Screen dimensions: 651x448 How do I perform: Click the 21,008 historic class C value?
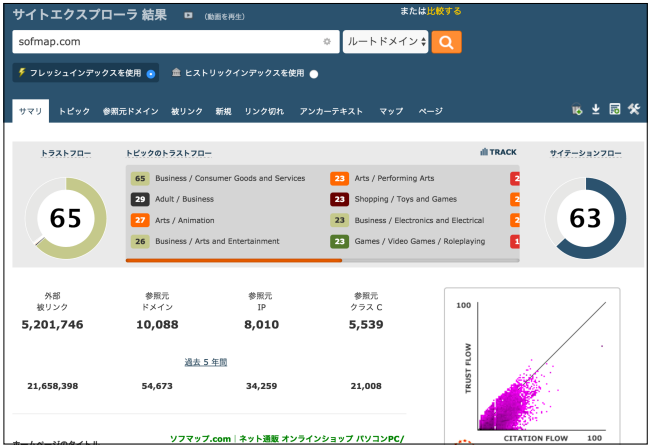[x=366, y=386]
